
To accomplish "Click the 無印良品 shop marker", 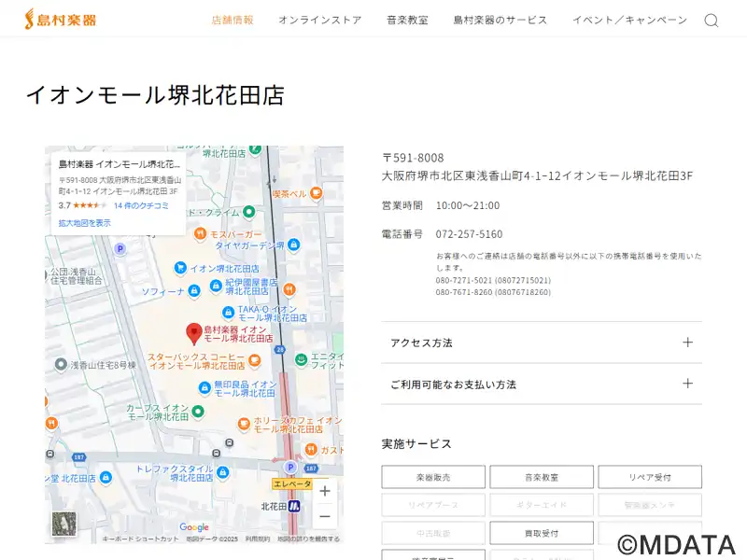I will point(204,387).
